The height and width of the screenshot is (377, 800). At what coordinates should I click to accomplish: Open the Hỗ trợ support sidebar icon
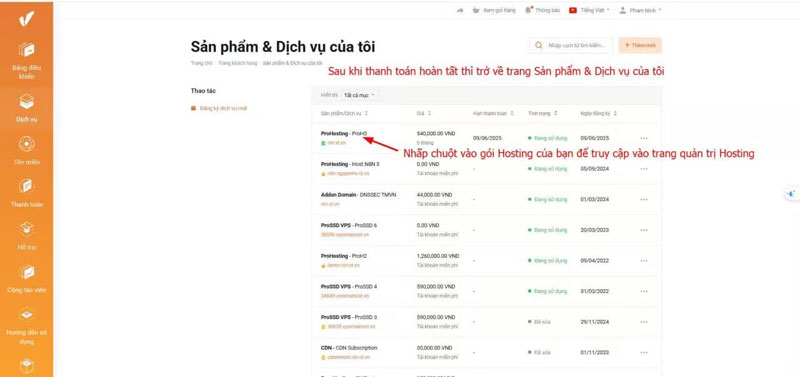pos(27,229)
